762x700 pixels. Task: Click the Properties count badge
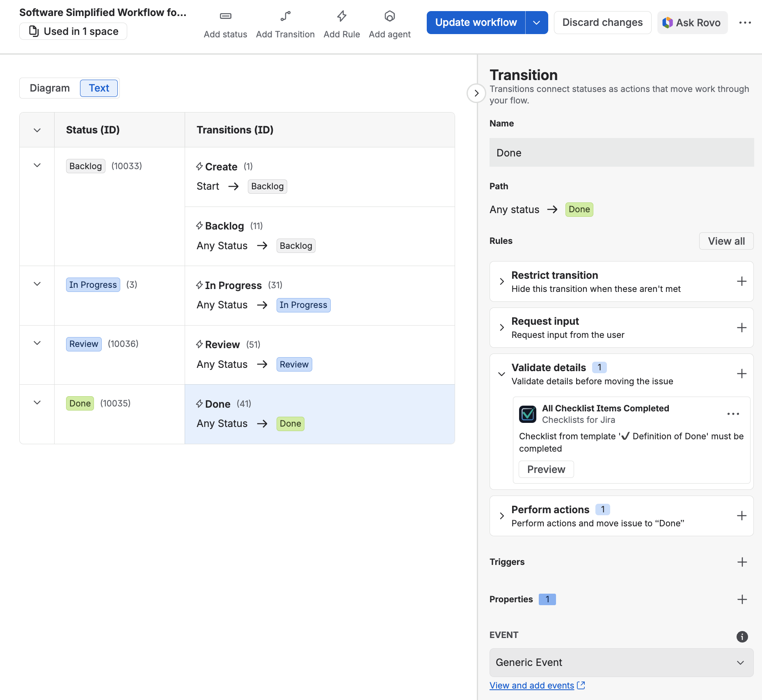click(x=547, y=599)
